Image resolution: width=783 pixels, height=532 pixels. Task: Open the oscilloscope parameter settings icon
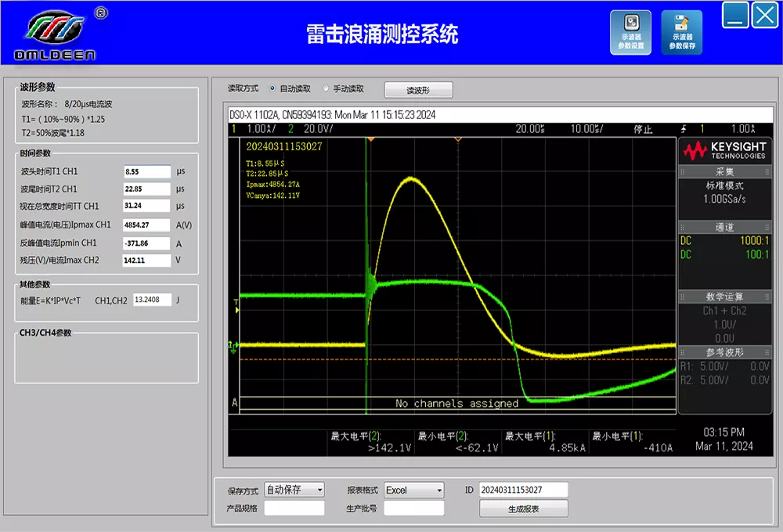pos(630,31)
